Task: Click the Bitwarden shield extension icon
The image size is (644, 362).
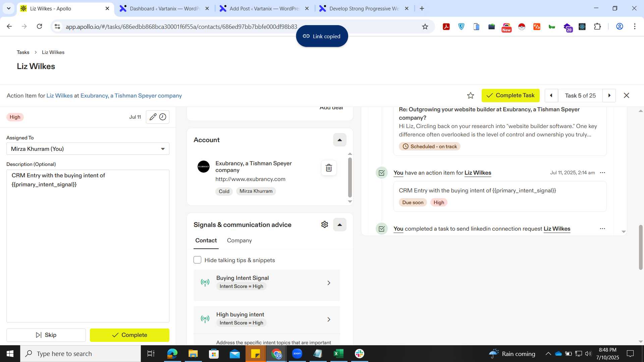Action: tap(462, 26)
